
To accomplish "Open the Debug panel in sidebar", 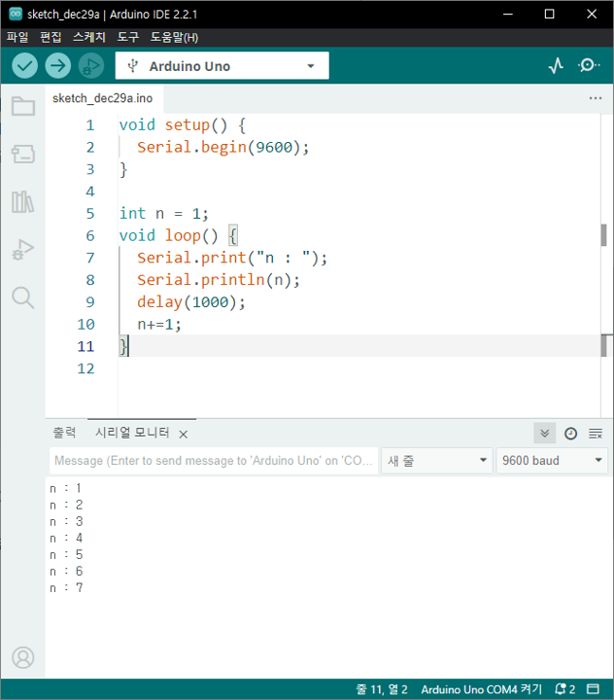I will coord(23,250).
